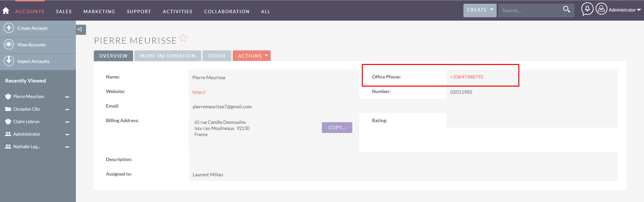Click edit icon beside Claire Lebrun
Screen dimensions: 644x202
point(67,122)
